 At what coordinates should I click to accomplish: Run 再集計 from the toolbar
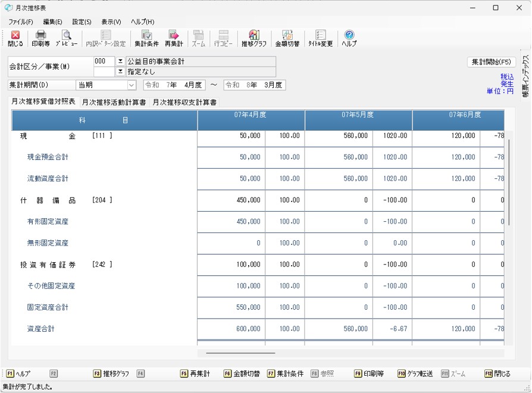174,39
